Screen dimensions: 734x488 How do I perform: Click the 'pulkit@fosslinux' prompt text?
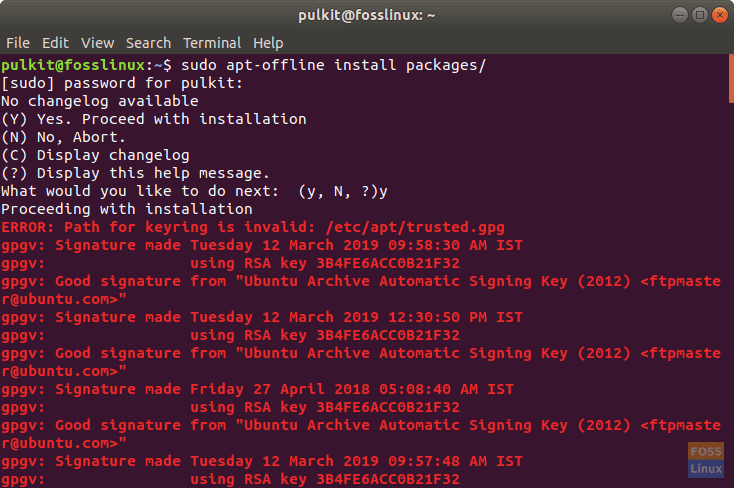73,65
